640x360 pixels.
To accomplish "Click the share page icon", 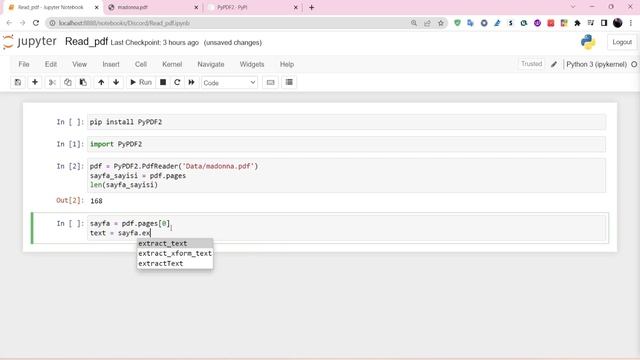I will pos(427,23).
